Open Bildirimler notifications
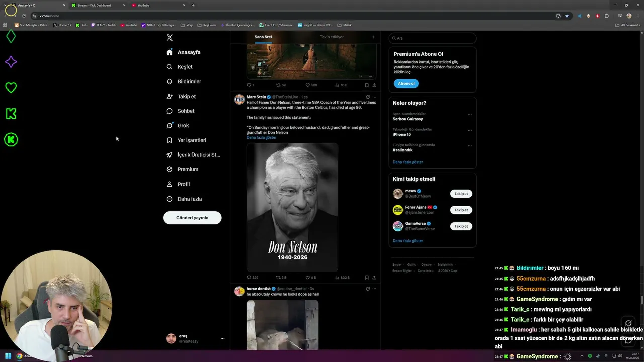 (184, 81)
